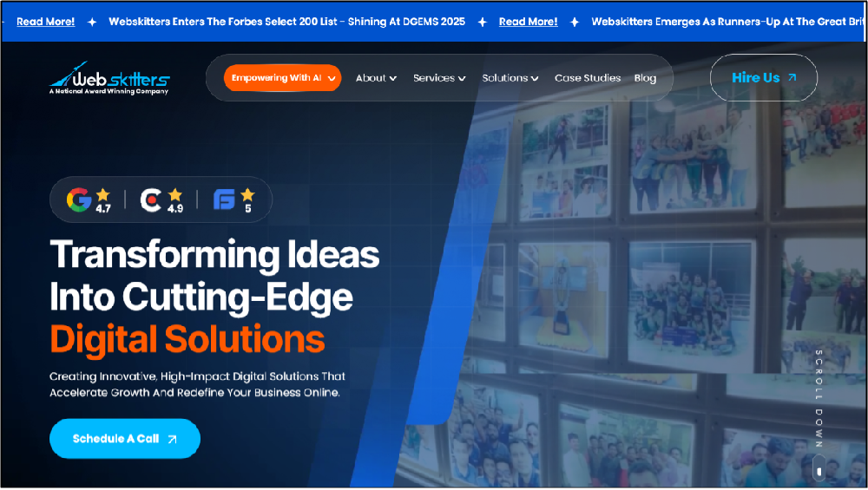The image size is (868, 490).
Task: Click the arrow icon in Schedule A Call
Action: pos(172,440)
